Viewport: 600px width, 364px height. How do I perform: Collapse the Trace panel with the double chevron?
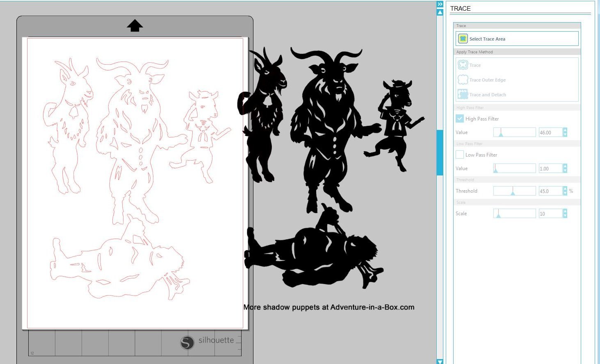click(440, 4)
